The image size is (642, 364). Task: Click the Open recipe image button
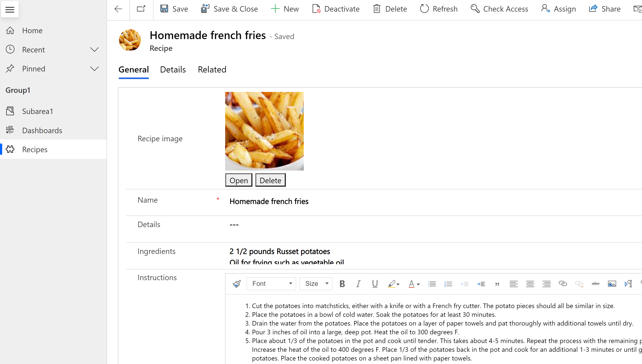coord(238,180)
